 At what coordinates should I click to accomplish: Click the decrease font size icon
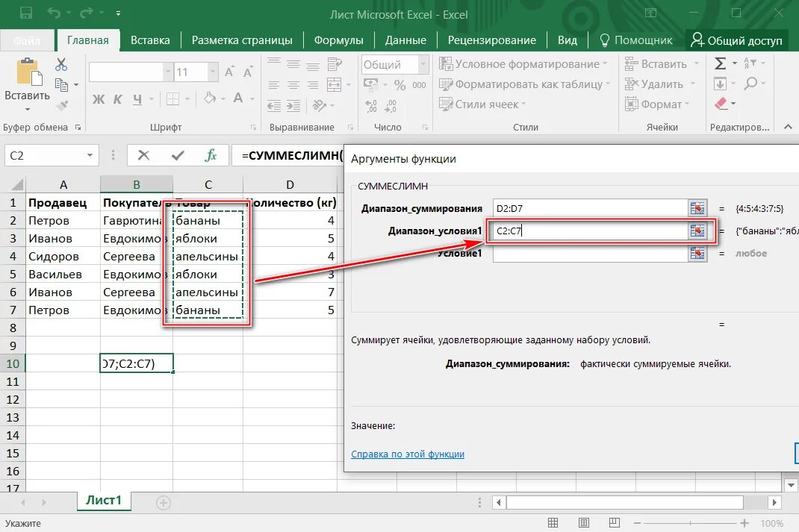[248, 72]
